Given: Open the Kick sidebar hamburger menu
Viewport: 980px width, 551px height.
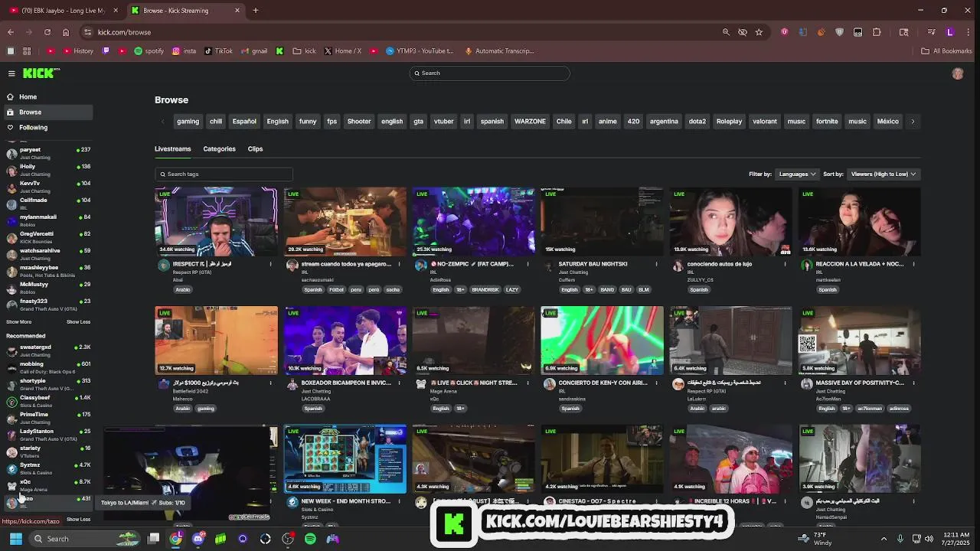Looking at the screenshot, I should (x=11, y=73).
